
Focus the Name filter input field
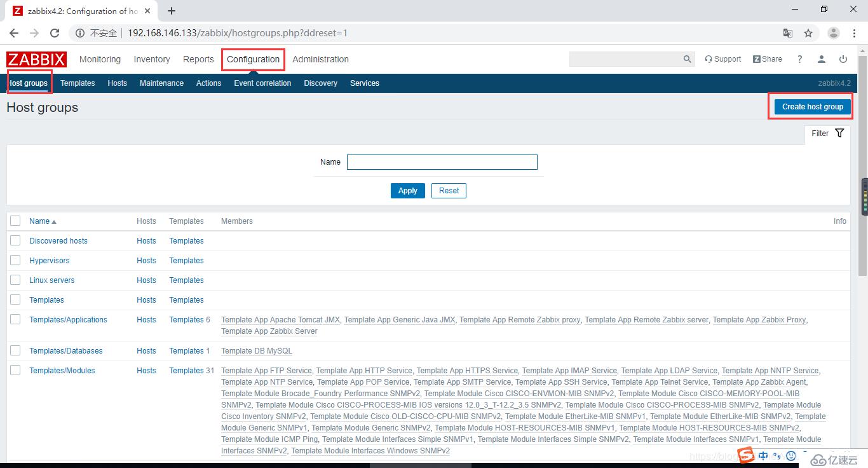[442, 162]
